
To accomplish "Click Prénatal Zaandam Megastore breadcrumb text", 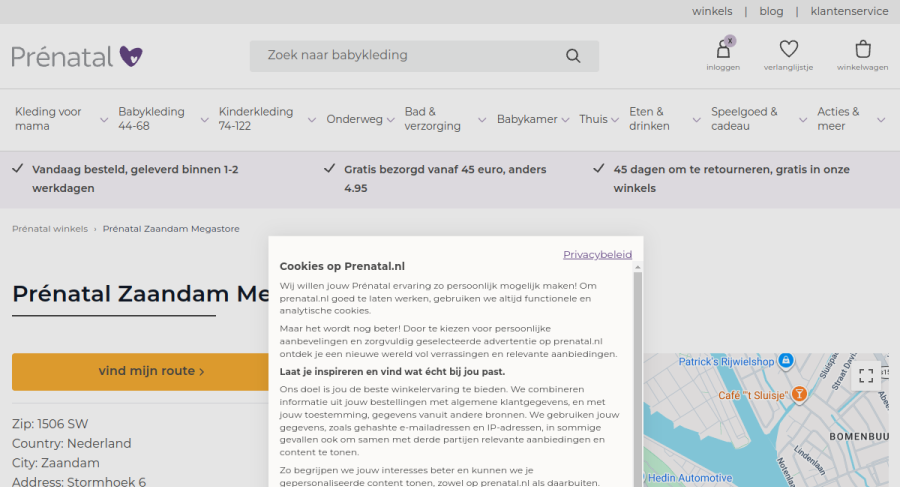I will point(171,229).
